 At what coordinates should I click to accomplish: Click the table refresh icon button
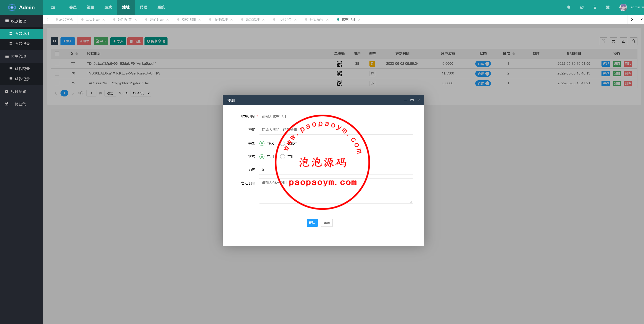tap(54, 41)
